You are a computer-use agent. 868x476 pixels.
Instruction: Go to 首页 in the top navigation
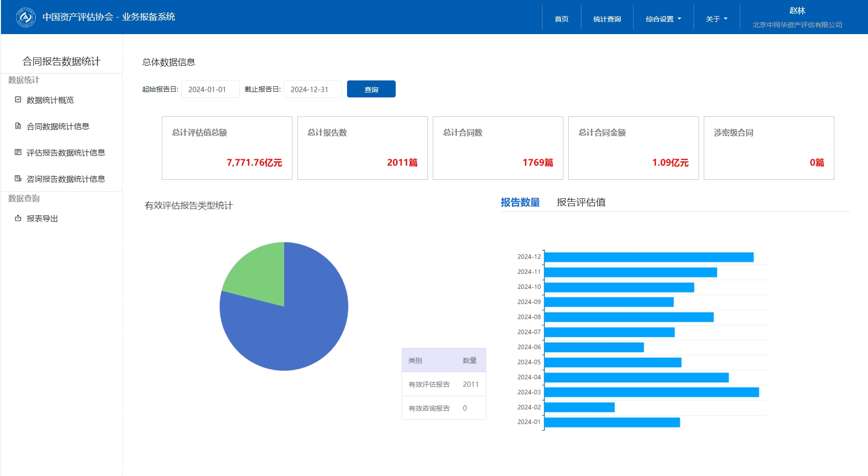[x=561, y=19]
